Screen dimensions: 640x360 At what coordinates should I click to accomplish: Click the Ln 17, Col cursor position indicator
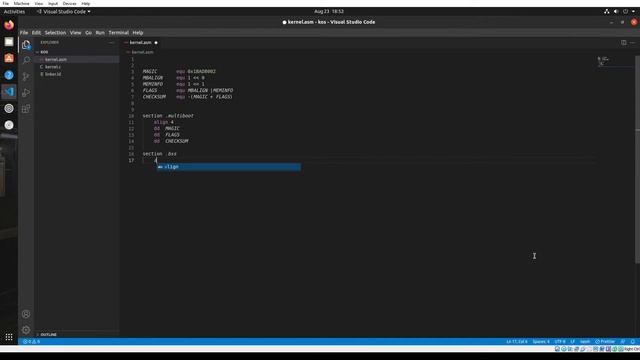pos(517,342)
